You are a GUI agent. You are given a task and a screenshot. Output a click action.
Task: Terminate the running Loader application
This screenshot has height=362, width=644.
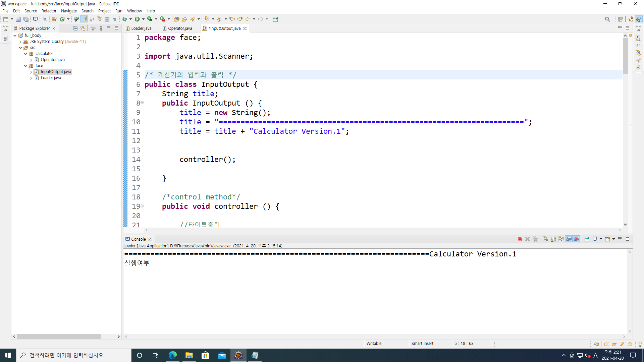[x=520, y=239]
